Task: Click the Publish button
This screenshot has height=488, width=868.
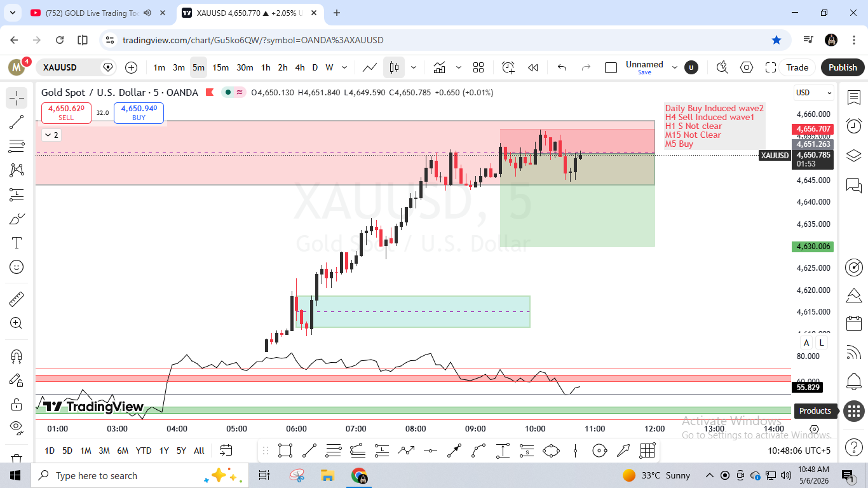Action: (x=843, y=67)
